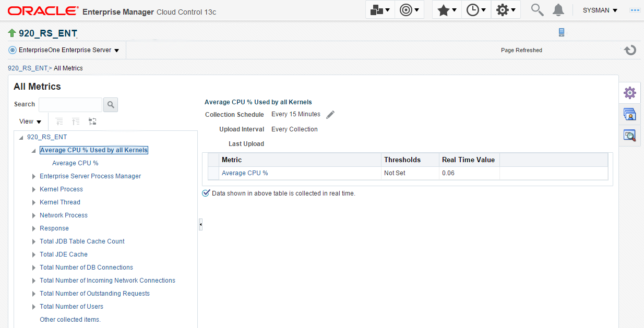This screenshot has height=328, width=644.
Task: Open the Enterprise menu icon
Action: coord(380,10)
